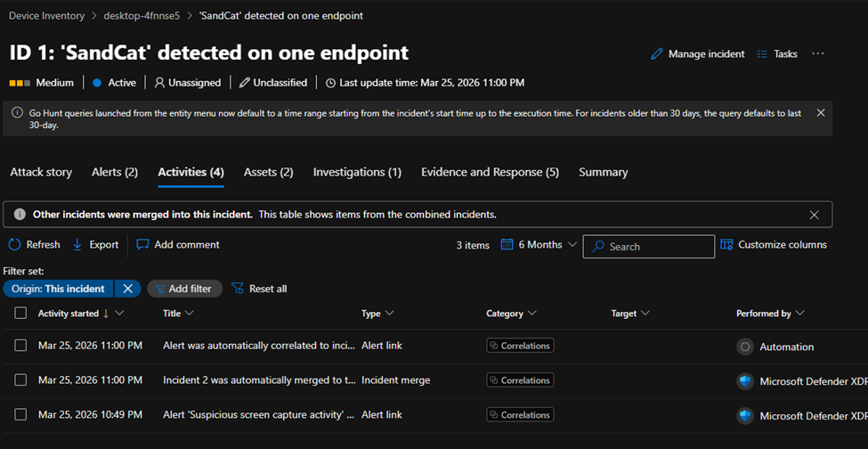868x449 pixels.
Task: Switch to the Attack story tab
Action: click(x=41, y=172)
